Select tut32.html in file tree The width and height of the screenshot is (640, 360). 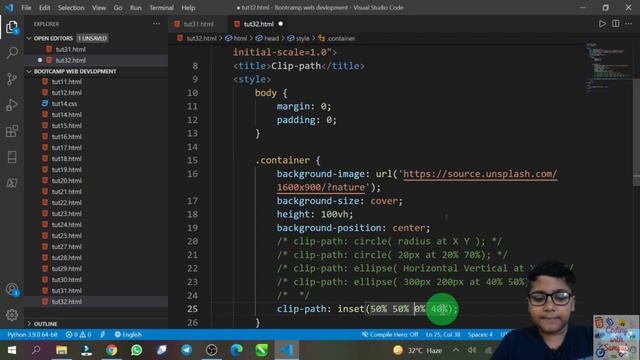click(x=66, y=302)
